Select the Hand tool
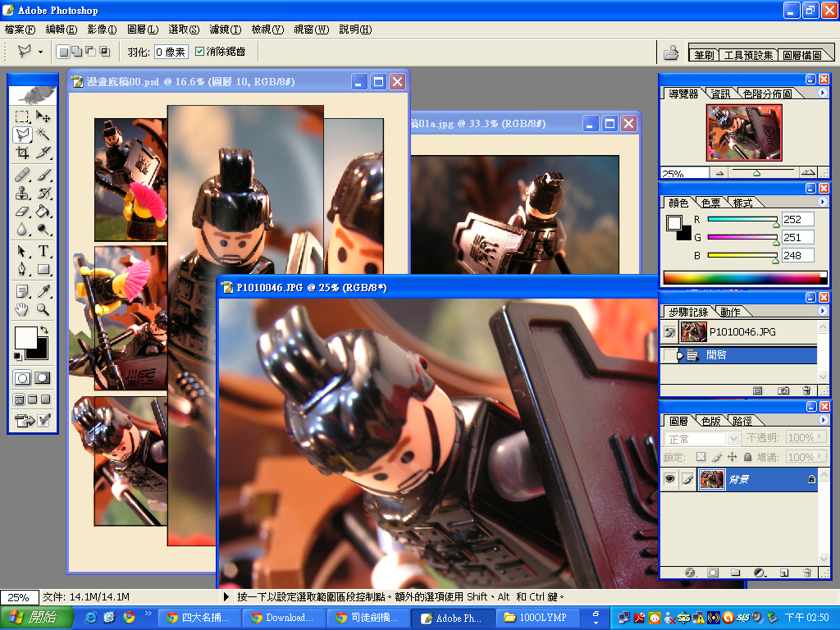The height and width of the screenshot is (630, 840). point(22,309)
